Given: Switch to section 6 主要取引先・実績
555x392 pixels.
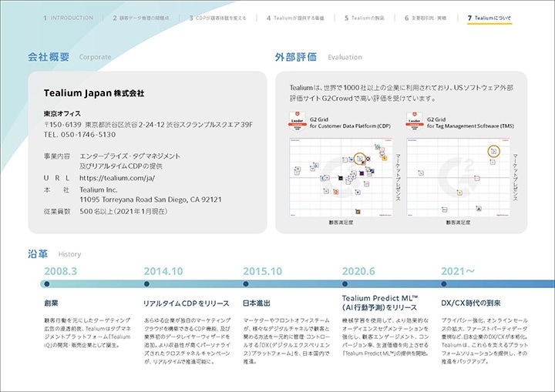Looking at the screenshot, I should [x=425, y=18].
